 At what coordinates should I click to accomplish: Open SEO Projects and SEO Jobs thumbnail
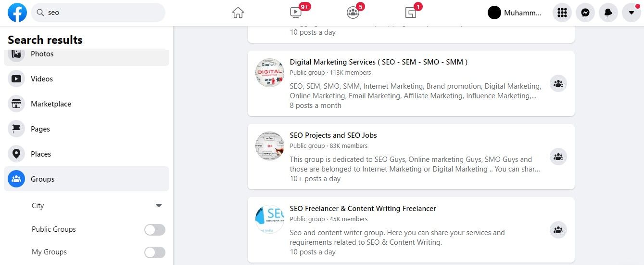click(x=270, y=146)
